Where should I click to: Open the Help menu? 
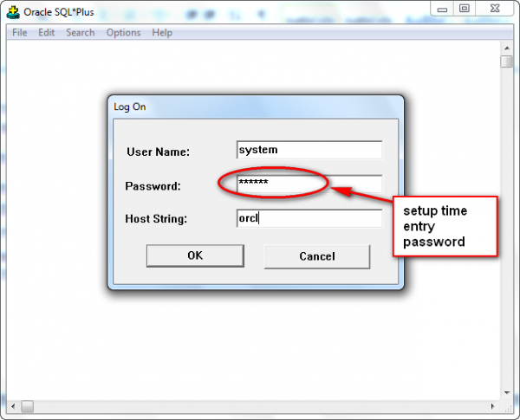(x=162, y=33)
